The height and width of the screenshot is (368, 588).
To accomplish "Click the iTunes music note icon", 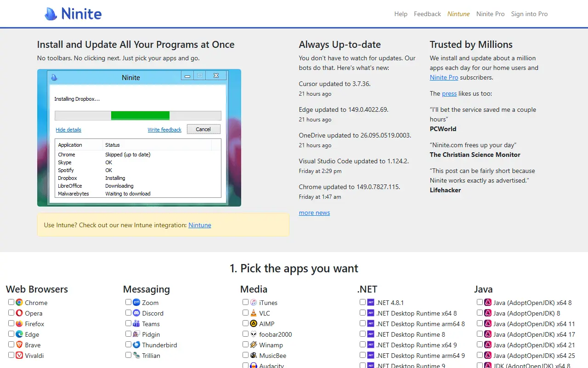I will 254,302.
